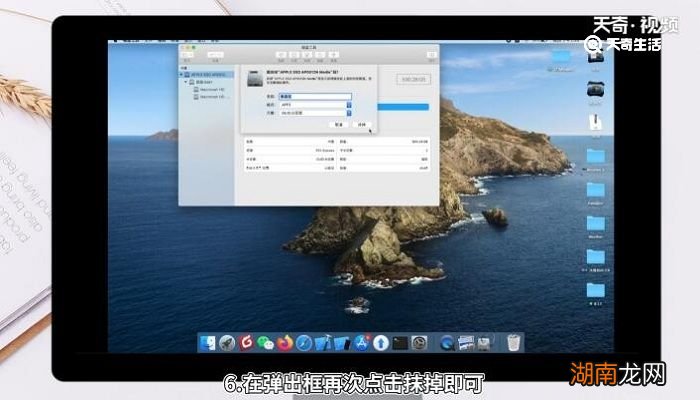Open the Scheme dropdown in the erase dialog
This screenshot has height=400, width=700.
[315, 113]
